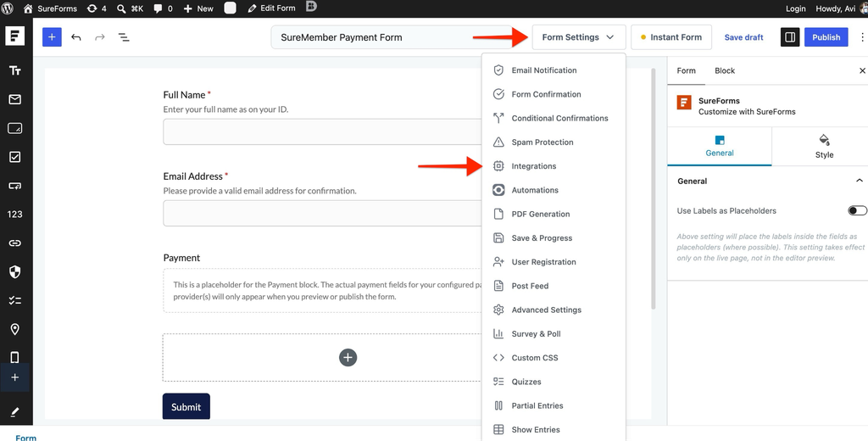
Task: Insert the Dropdown block from sidebar
Action: click(x=15, y=186)
